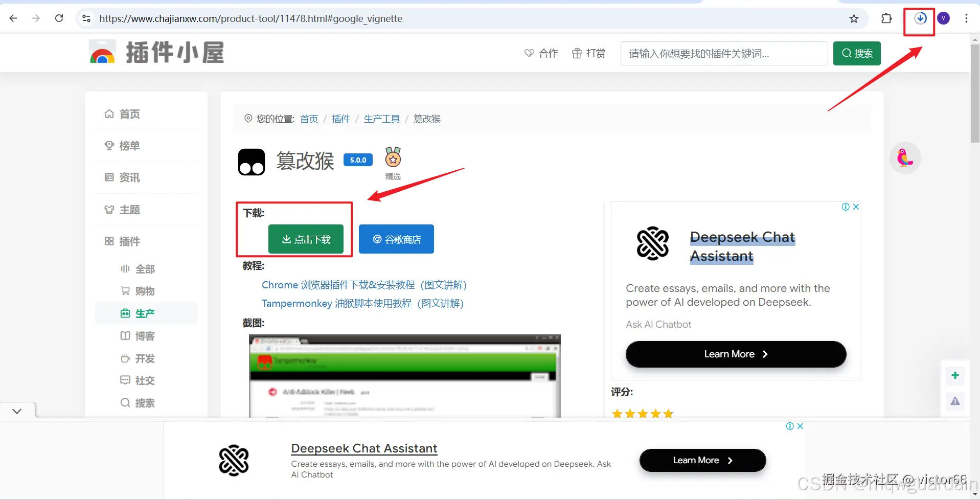Click the Deepseek logo in bottom banner
The image size is (980, 500).
(234, 460)
